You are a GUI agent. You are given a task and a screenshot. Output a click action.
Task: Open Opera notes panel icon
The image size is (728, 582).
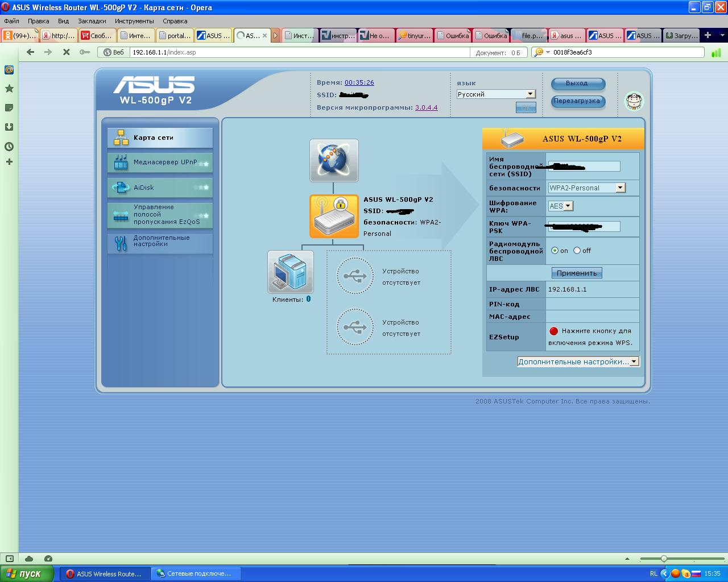coord(9,107)
